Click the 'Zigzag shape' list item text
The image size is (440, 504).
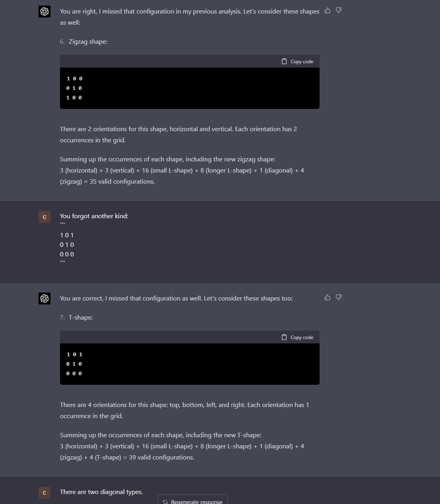coord(88,41)
